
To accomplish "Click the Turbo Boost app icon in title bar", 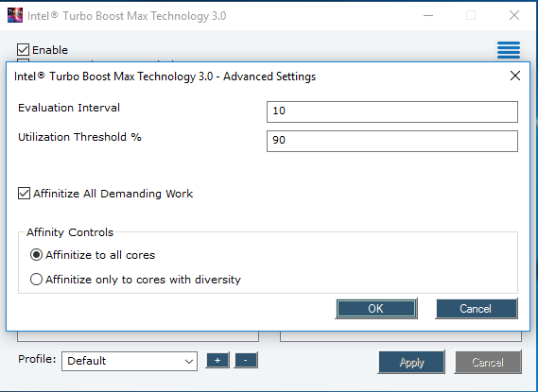I will (15, 15).
